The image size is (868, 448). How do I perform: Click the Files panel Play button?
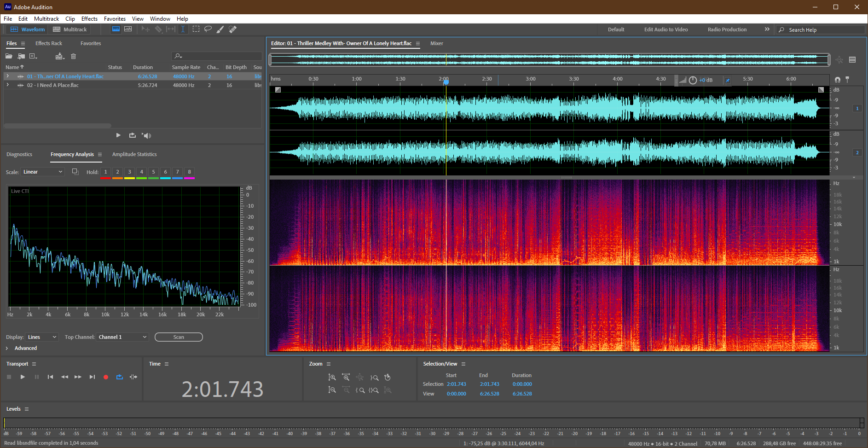click(x=118, y=135)
